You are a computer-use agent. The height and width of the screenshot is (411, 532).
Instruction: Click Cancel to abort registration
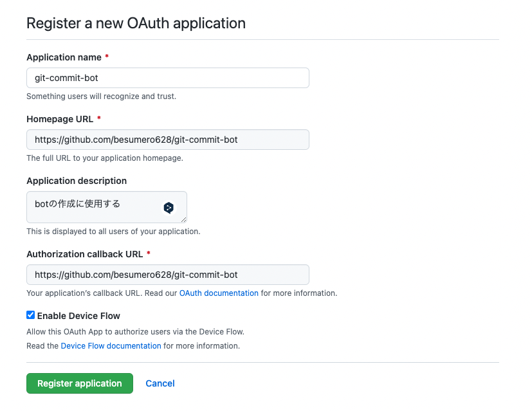pos(160,383)
